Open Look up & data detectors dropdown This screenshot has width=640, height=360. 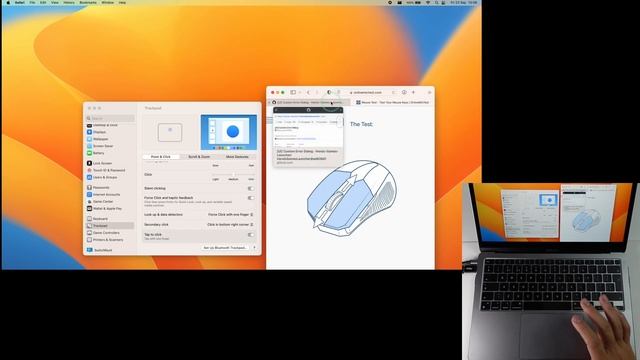pyautogui.click(x=231, y=214)
